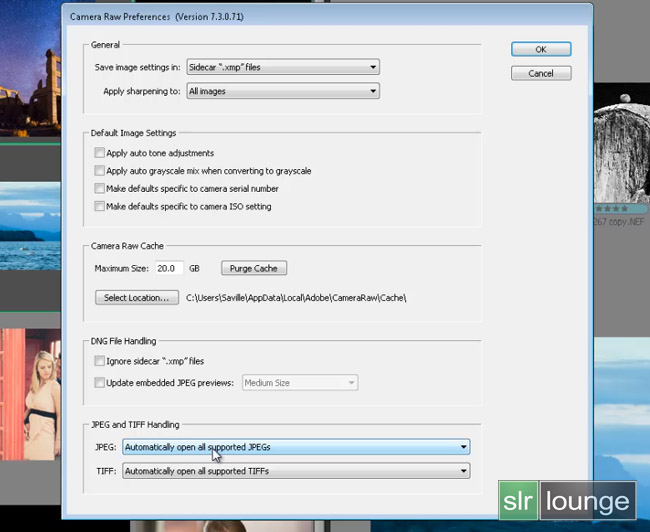Select the blonde woman portrait thumbnail
The width and height of the screenshot is (650, 532).
[30, 394]
